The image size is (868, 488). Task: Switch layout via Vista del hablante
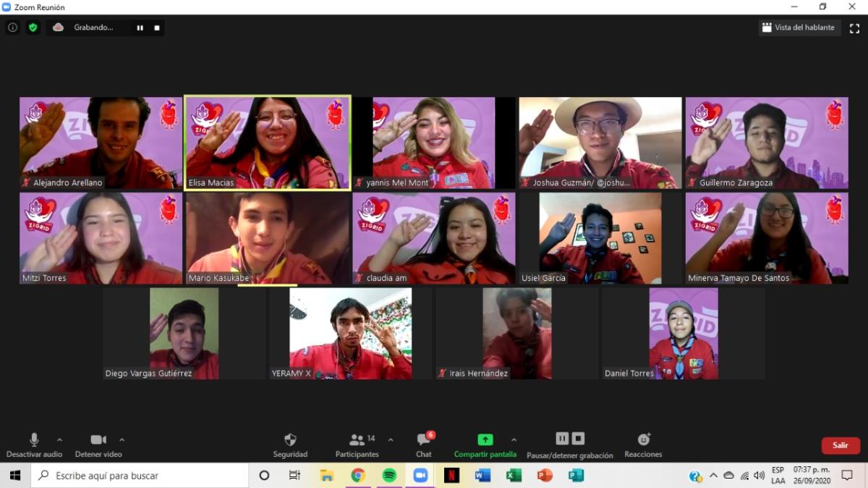[799, 28]
